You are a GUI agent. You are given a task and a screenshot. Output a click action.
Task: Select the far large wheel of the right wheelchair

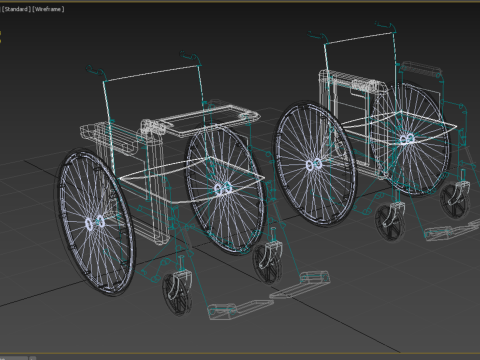(x=409, y=138)
